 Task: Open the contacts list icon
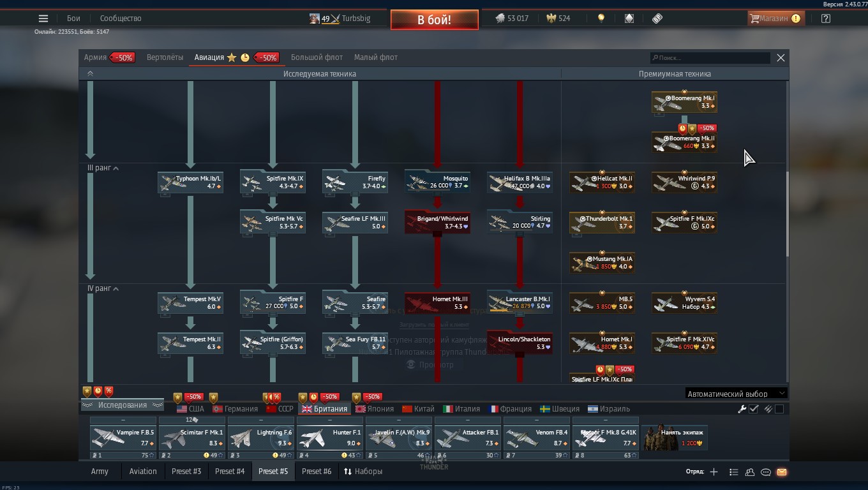coord(733,472)
